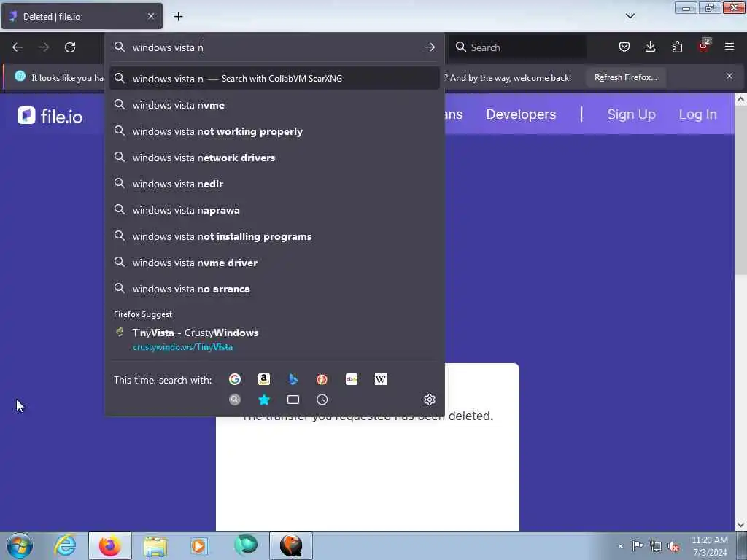747x560 pixels.
Task: Click the Refresh Firefox… button
Action: click(625, 77)
